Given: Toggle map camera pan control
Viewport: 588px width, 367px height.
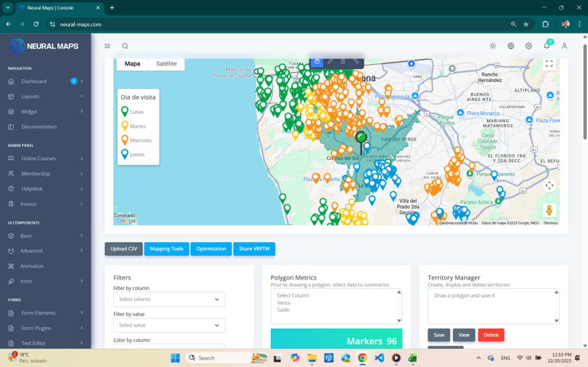Looking at the screenshot, I should pyautogui.click(x=550, y=185).
